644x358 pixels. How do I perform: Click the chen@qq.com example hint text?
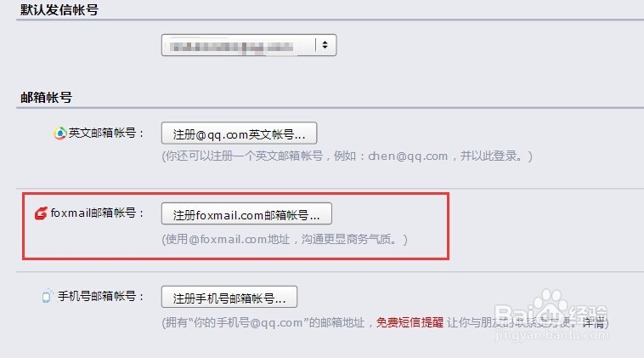coord(408,156)
